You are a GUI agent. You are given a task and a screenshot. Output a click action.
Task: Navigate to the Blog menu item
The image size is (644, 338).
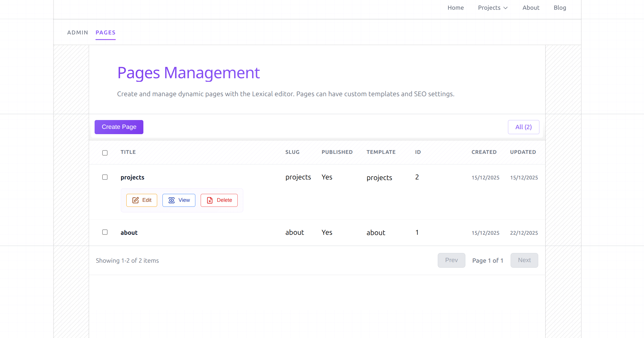(560, 8)
